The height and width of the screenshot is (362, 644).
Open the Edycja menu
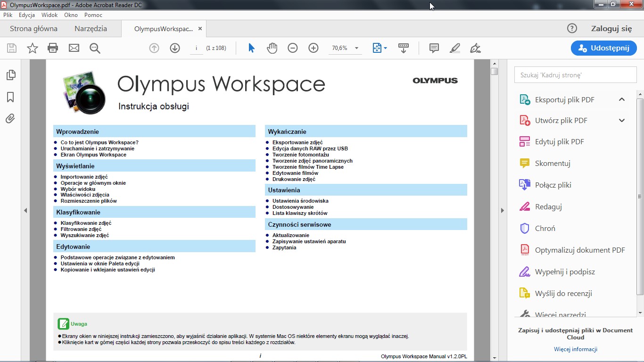(27, 15)
